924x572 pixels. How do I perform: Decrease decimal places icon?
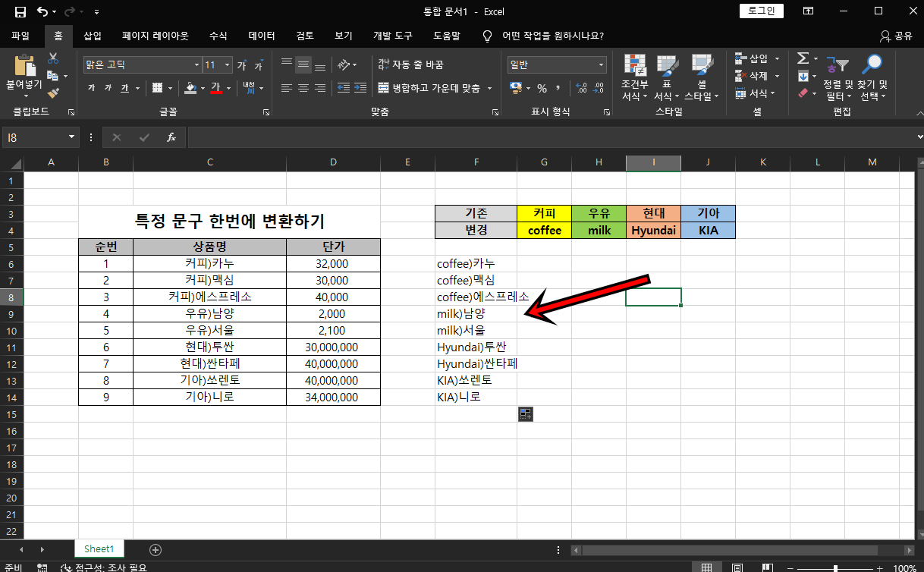[599, 88]
